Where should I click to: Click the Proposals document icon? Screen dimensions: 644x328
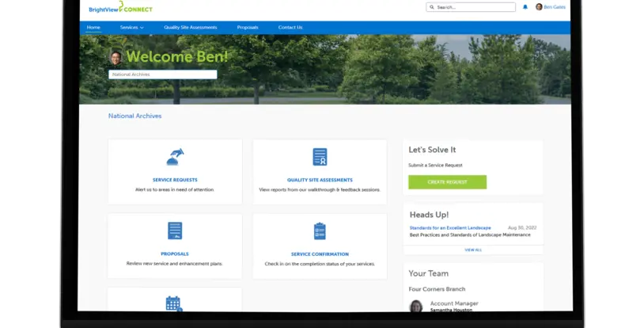(x=175, y=231)
